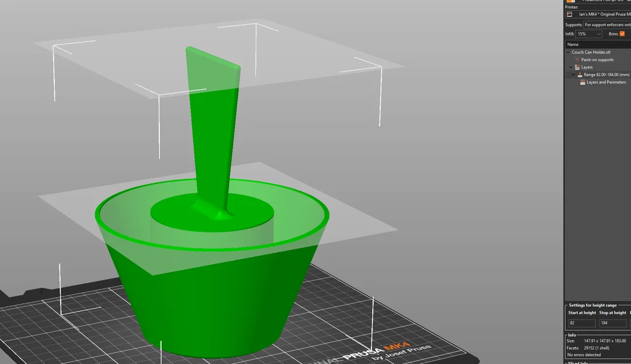Collapse the Couch Can Holder.stl tree node
Screen dimensions: 631x364
568,52
